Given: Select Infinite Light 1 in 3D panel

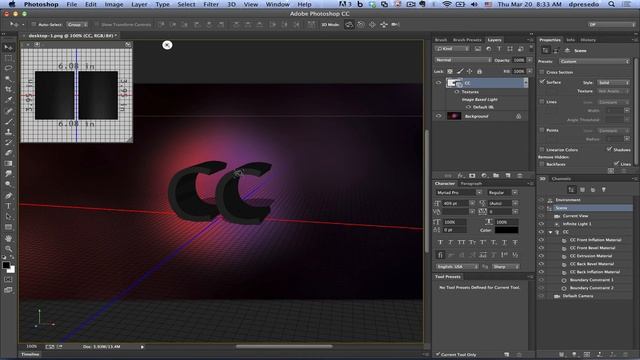Looking at the screenshot, I should [x=577, y=224].
